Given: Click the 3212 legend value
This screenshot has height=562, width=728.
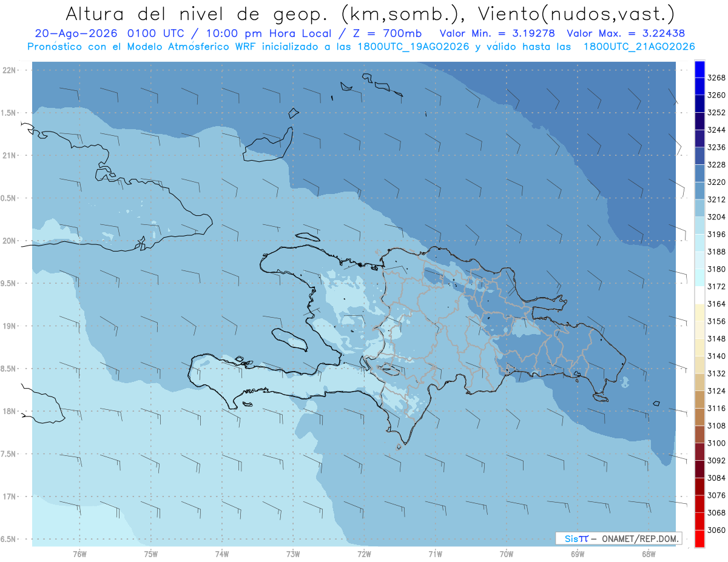Looking at the screenshot, I should click(716, 199).
